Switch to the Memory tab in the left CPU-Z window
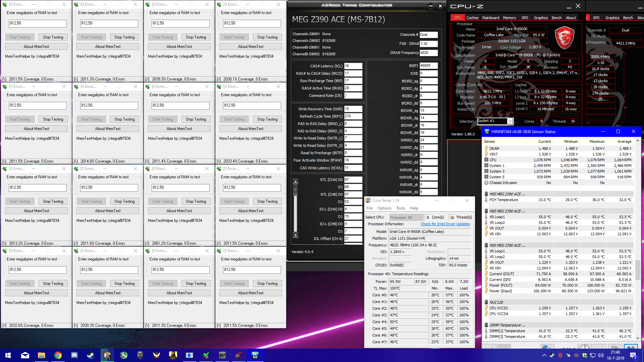 click(509, 18)
